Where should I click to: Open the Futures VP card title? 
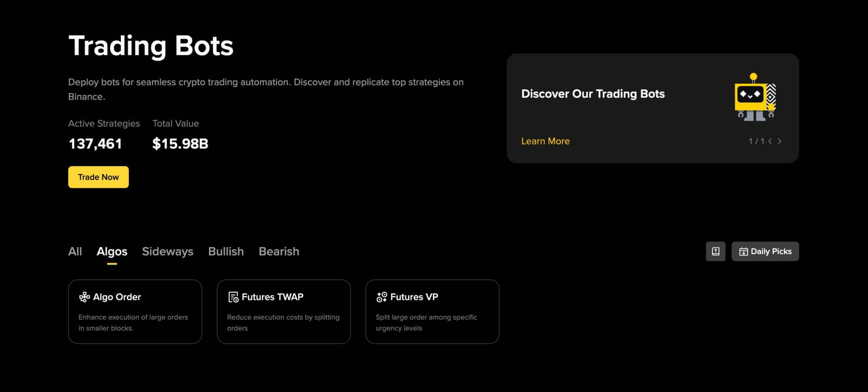(x=414, y=297)
